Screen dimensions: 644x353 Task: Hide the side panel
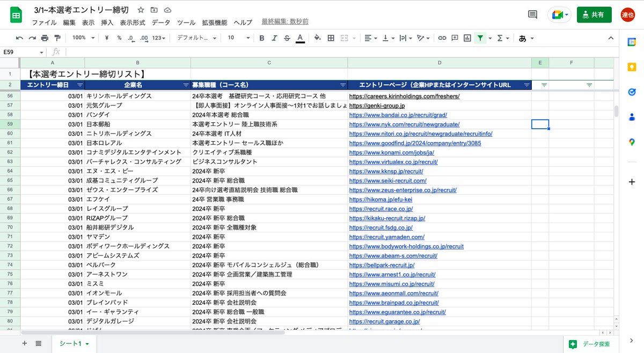coord(632,340)
